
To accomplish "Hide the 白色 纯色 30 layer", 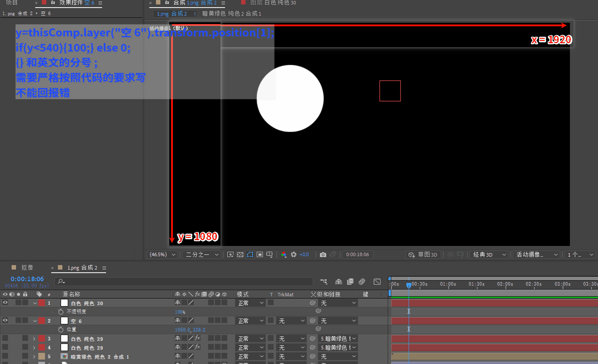I will [5, 303].
